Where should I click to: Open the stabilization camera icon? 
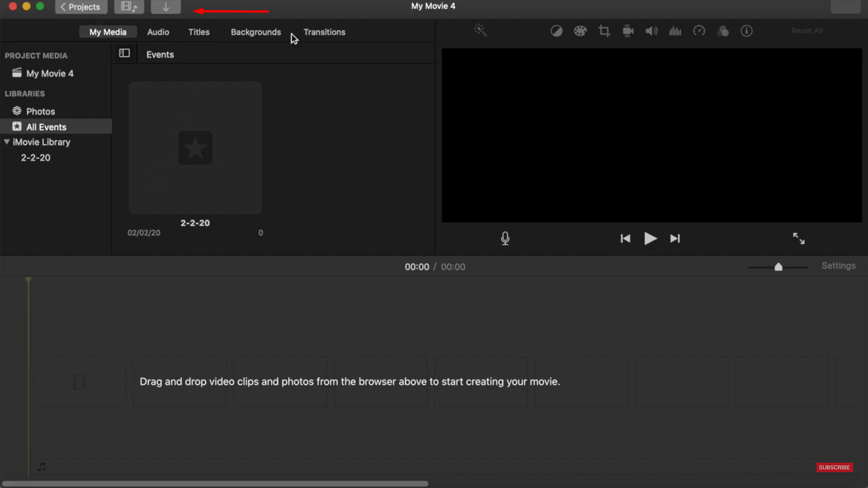[628, 31]
